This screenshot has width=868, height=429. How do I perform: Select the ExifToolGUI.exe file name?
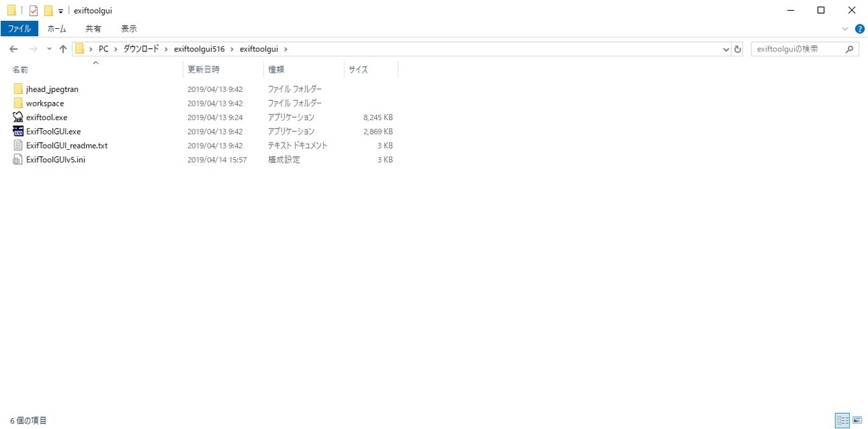click(54, 132)
